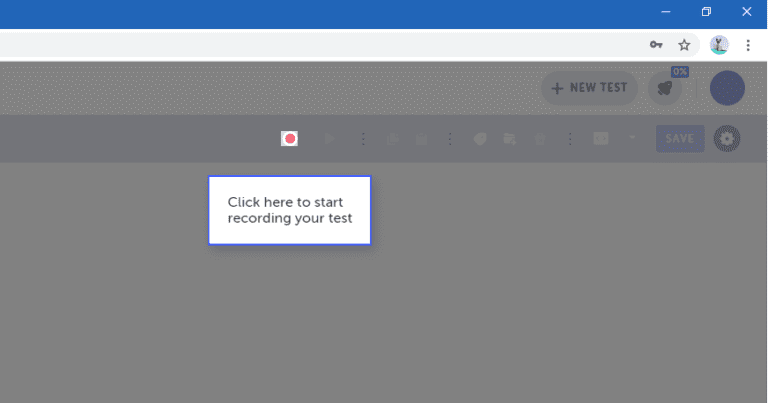The width and height of the screenshot is (768, 403).
Task: Click the paste clipboard icon
Action: (x=421, y=139)
